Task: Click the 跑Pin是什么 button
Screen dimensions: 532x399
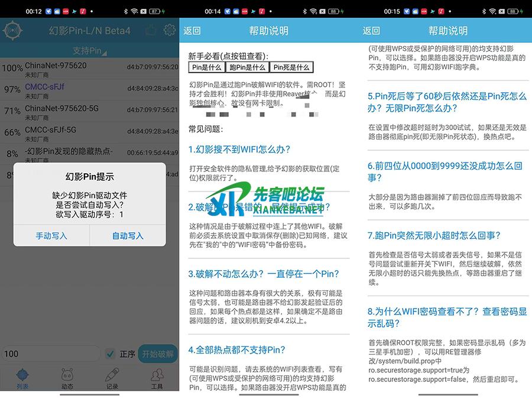Action: click(x=247, y=67)
